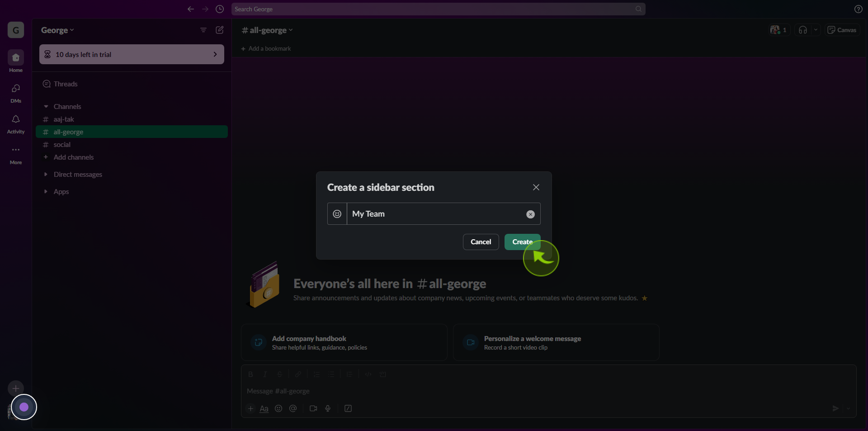Image resolution: width=868 pixels, height=431 pixels.
Task: Cancel the sidebar section dialog
Action: [481, 242]
